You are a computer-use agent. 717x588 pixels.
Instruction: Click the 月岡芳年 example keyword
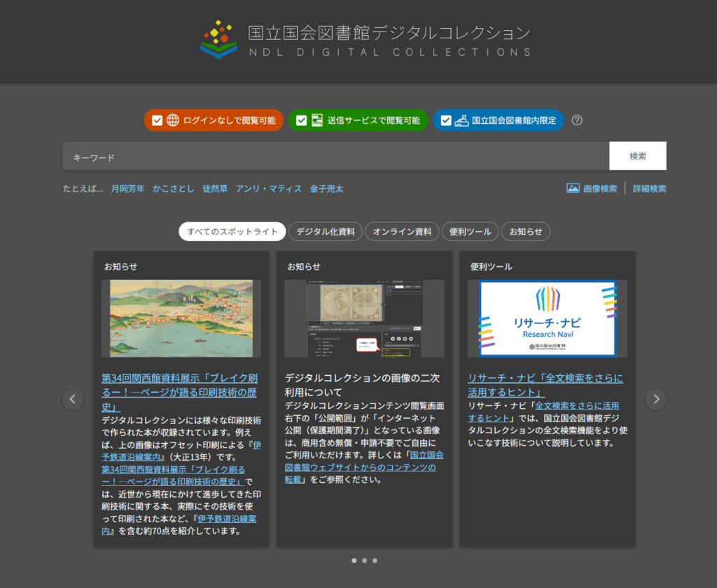coord(127,188)
